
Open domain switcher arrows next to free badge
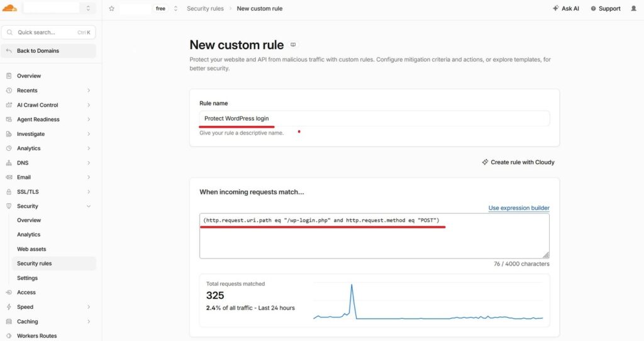coord(175,9)
